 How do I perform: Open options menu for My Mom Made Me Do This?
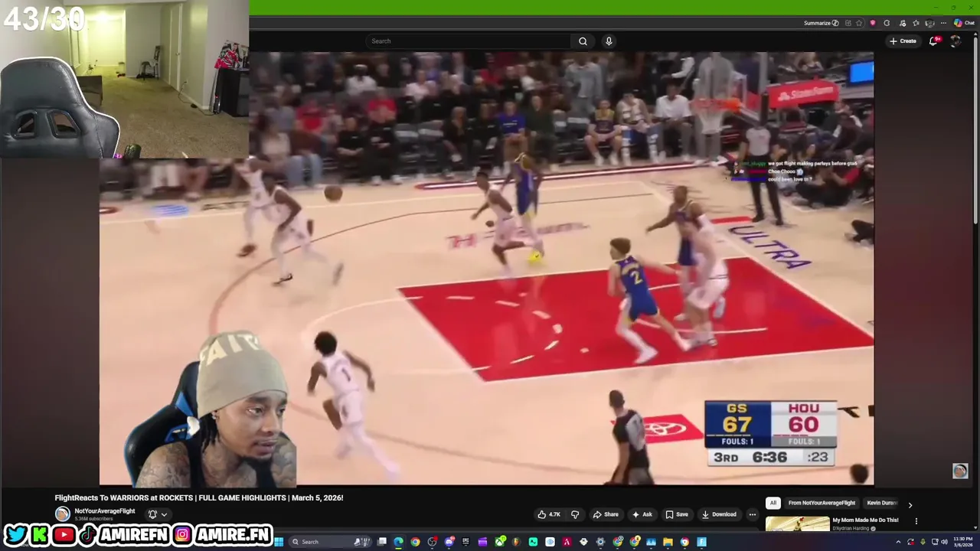tap(916, 521)
